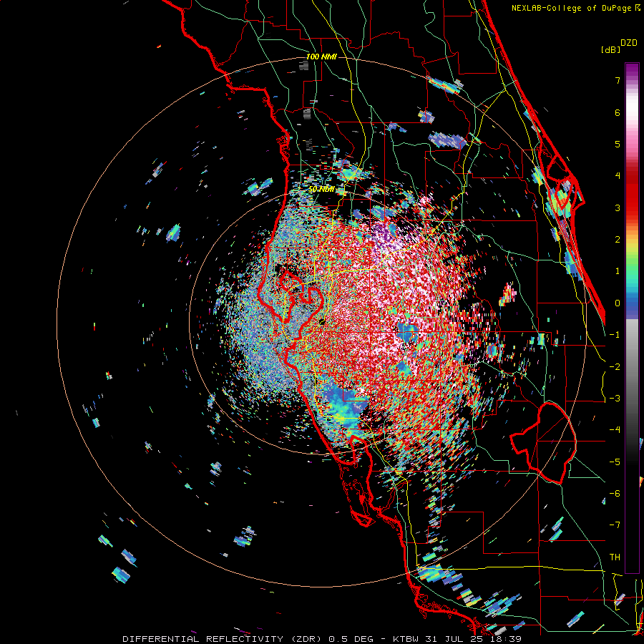Click the 50 NMI range ring label
This screenshot has height=644, width=644.
[x=321, y=190]
